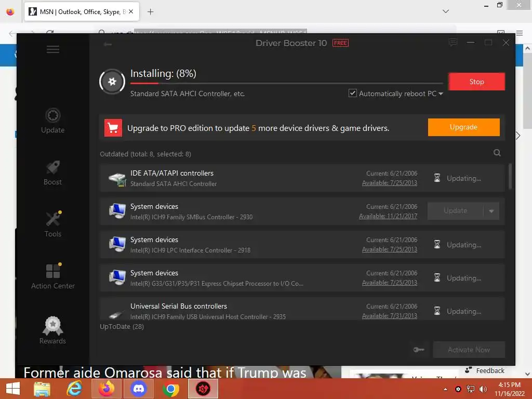532x399 pixels.
Task: Open the Action Center section
Action: (x=52, y=276)
